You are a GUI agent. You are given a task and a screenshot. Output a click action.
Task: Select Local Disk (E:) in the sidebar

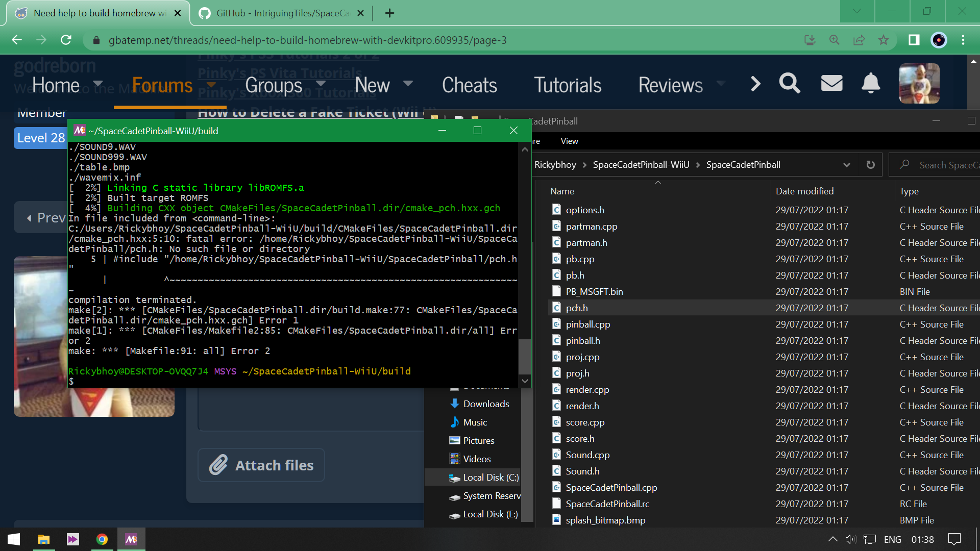(483, 514)
